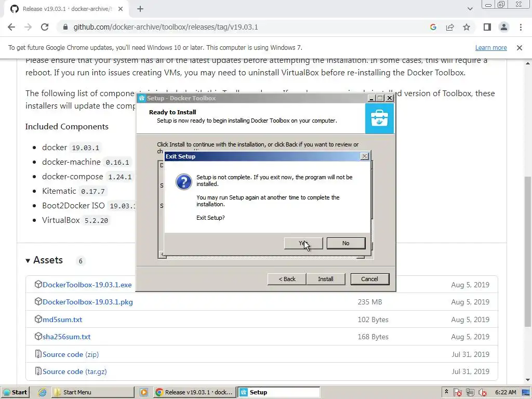Viewport: 532px width, 399px height.
Task: Open a new browser tab
Action: click(140, 9)
